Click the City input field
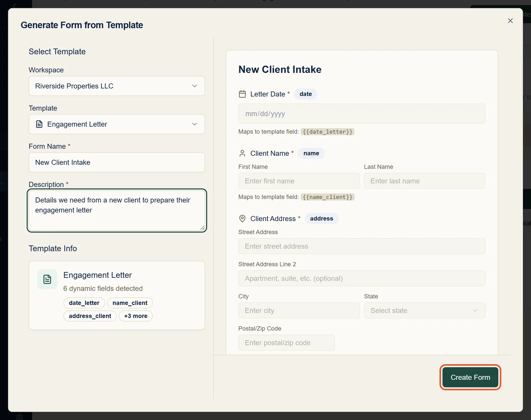Image resolution: width=531 pixels, height=420 pixels. tap(299, 311)
